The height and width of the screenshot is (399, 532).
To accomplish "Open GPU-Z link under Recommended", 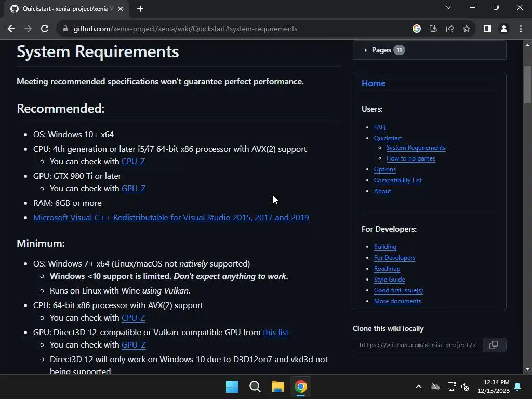I will [x=134, y=188].
